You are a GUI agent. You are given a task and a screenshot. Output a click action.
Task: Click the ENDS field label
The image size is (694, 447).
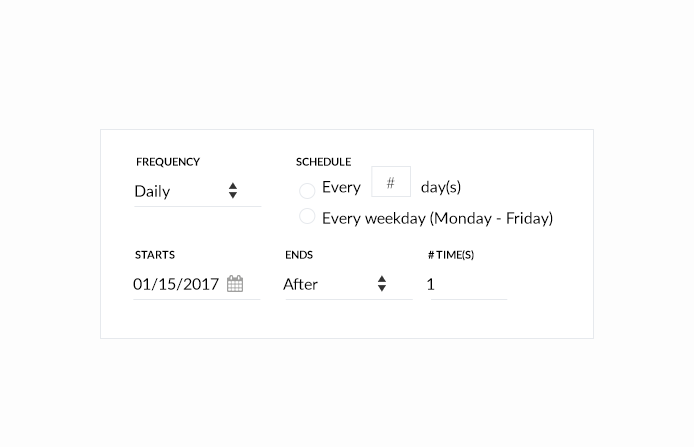tap(299, 255)
